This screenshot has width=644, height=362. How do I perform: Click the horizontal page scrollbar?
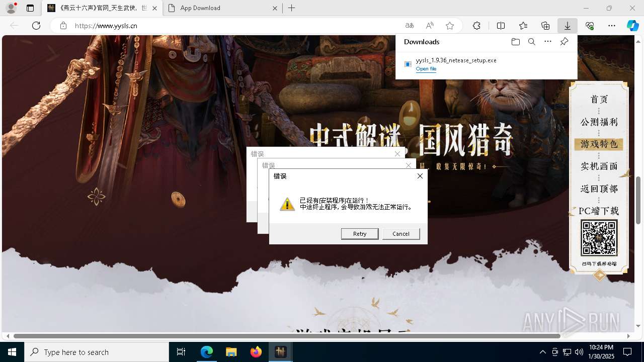click(287, 336)
